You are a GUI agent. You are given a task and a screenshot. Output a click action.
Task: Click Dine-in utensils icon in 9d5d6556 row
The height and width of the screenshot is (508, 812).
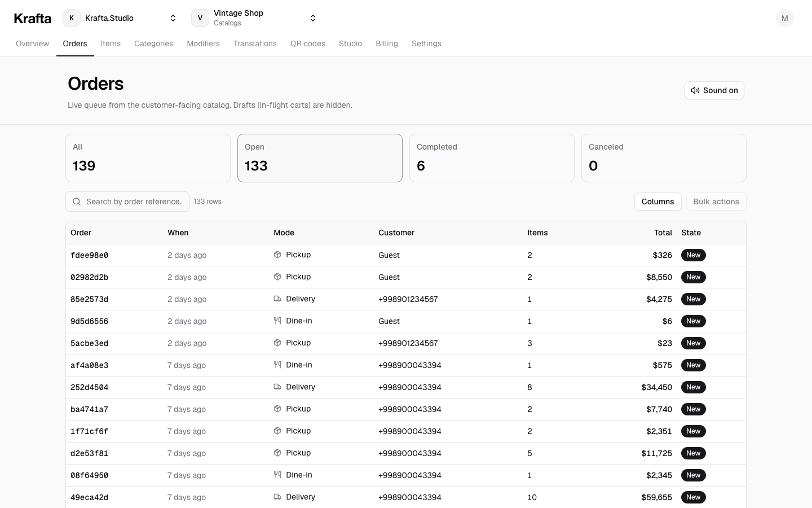(277, 321)
